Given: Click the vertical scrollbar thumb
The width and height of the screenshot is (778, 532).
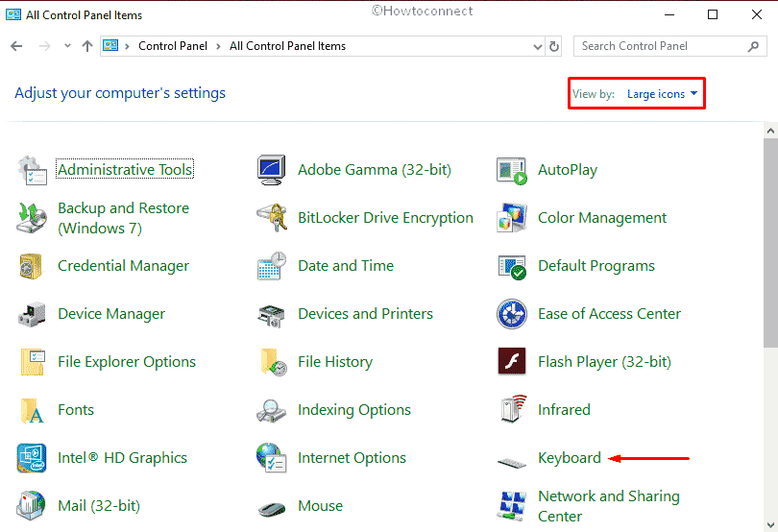Looking at the screenshot, I should [x=770, y=243].
